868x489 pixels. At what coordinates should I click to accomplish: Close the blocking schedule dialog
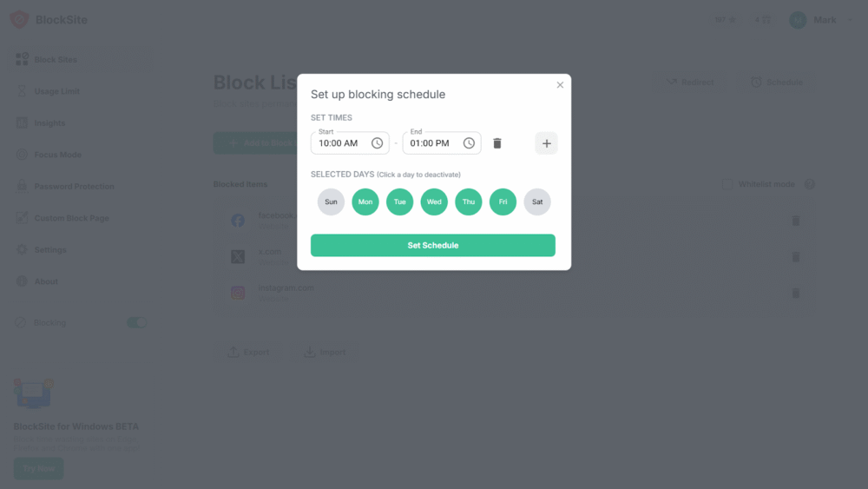click(x=560, y=85)
